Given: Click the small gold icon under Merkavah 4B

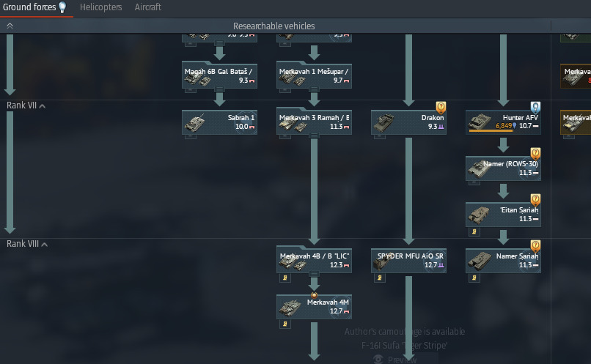Looking at the screenshot, I should pos(285,278).
